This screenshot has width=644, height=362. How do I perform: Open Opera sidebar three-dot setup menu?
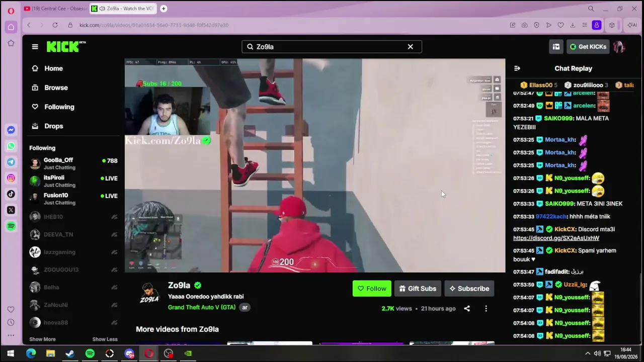tap(11, 335)
